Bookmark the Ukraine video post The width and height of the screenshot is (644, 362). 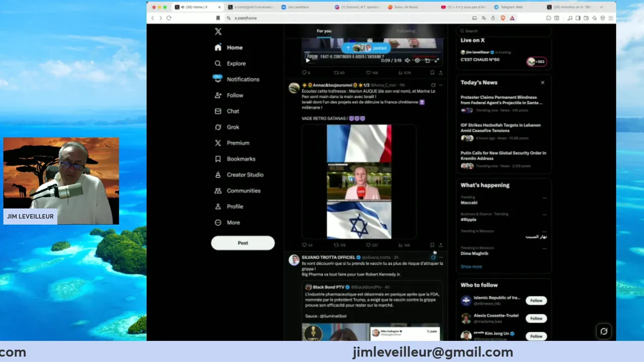click(432, 73)
